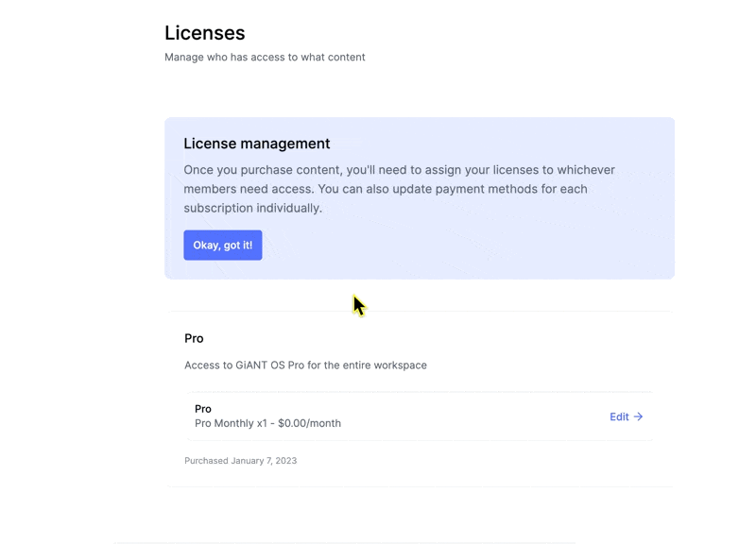Dismiss banner with Okay, got it! button

click(x=223, y=246)
